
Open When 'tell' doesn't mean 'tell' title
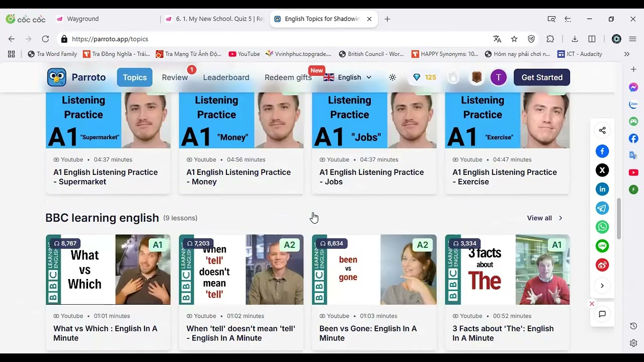[x=240, y=333]
